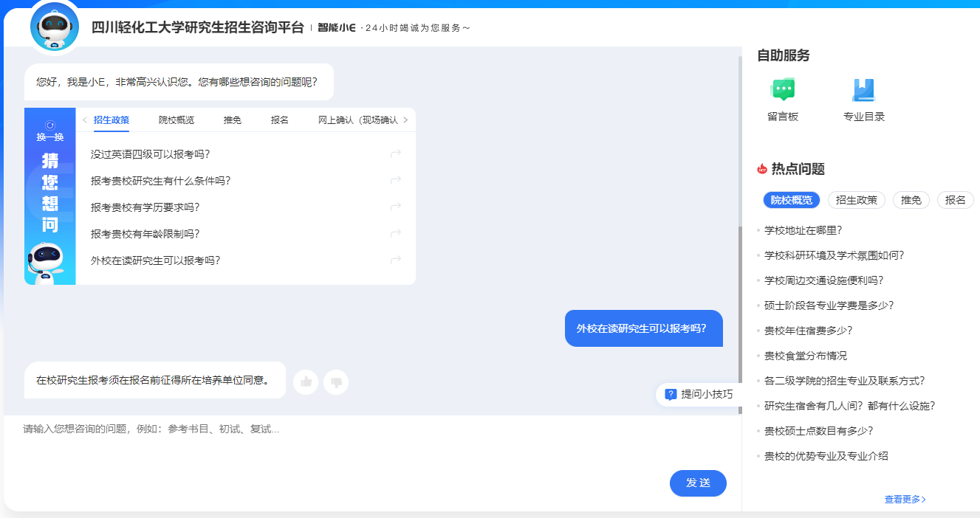Show next tabs with right chevron
The width and height of the screenshot is (980, 518).
(x=405, y=120)
